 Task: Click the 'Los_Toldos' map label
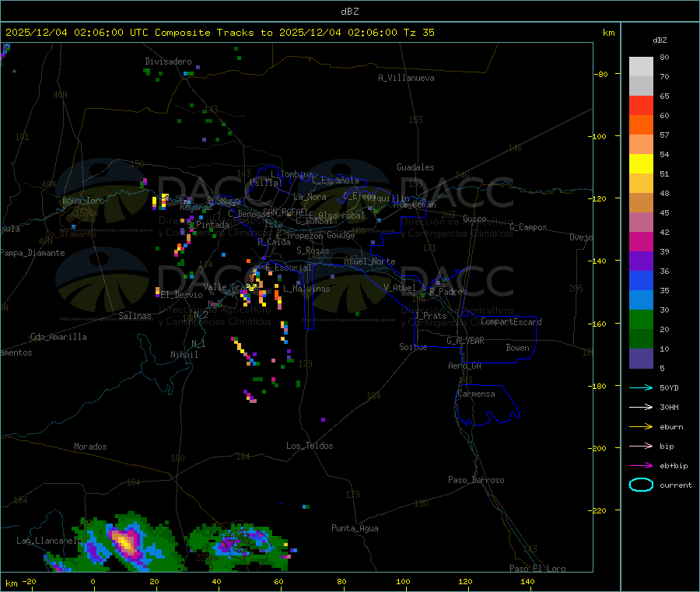[310, 446]
